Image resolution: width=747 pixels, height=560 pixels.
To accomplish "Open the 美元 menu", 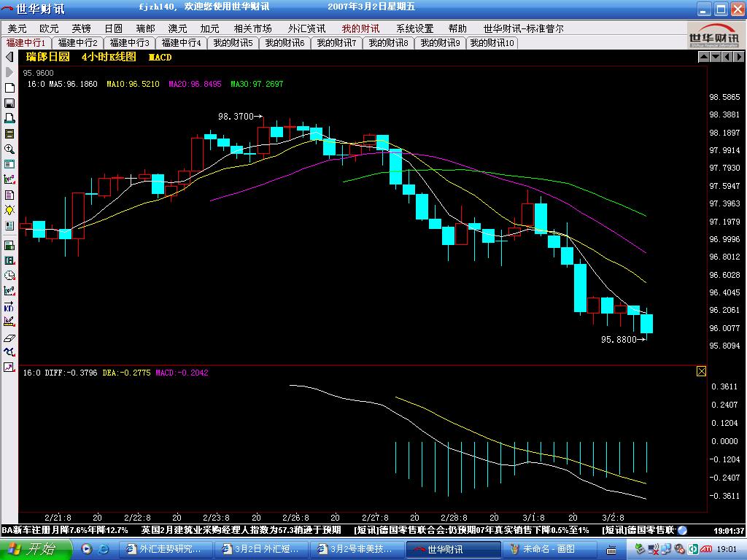I will coord(18,28).
